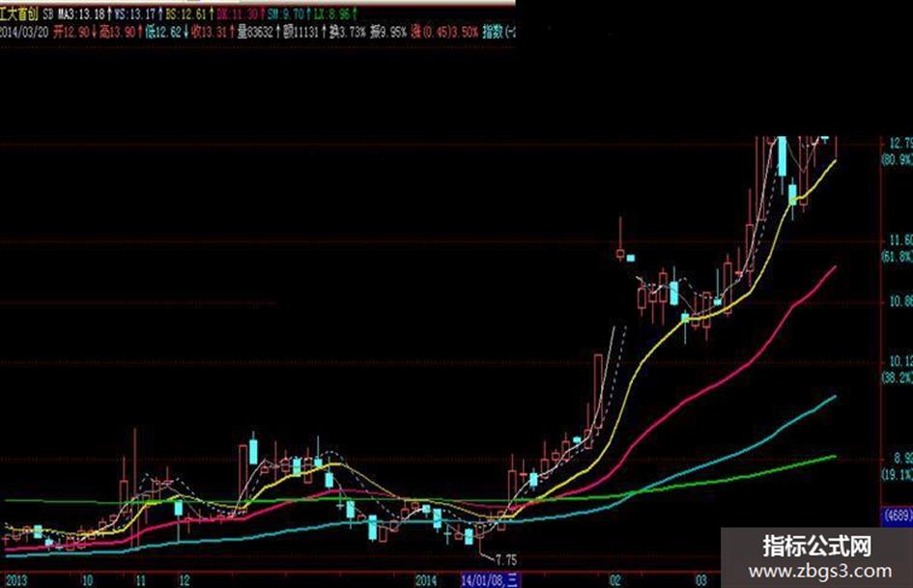Click the (80.9%) retracement level label
This screenshot has height=588, width=913.
pos(897,159)
